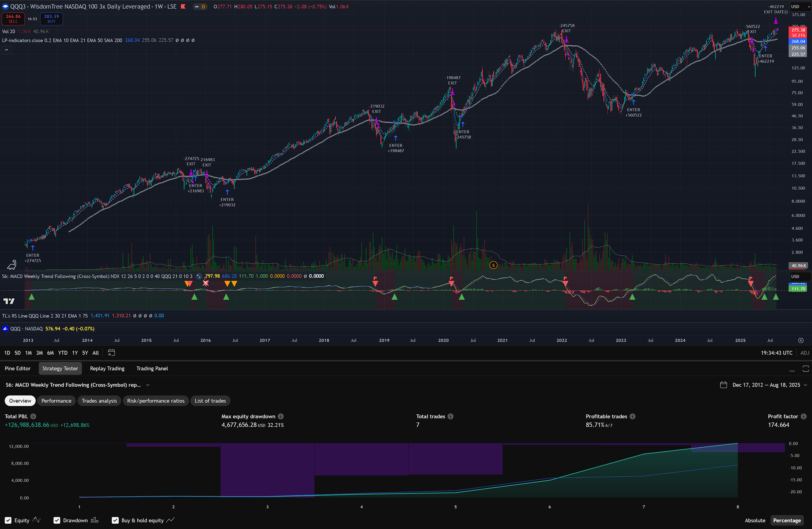Set time range to 6M

(50, 352)
